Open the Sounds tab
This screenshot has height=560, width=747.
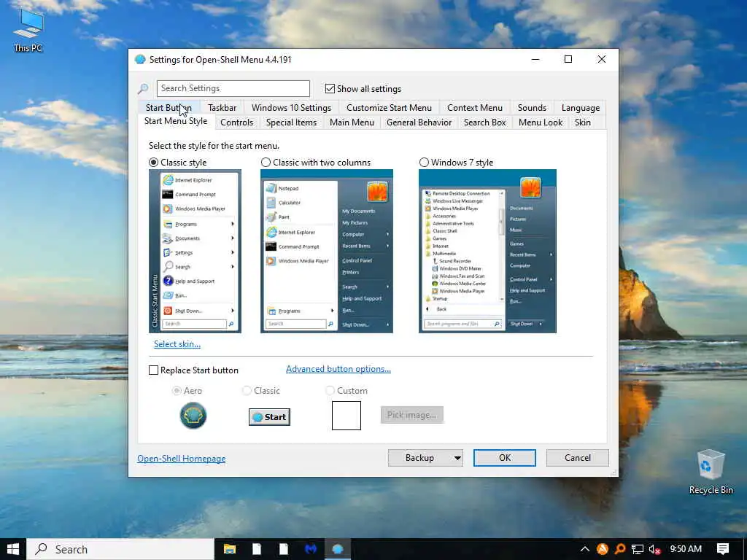tap(532, 108)
